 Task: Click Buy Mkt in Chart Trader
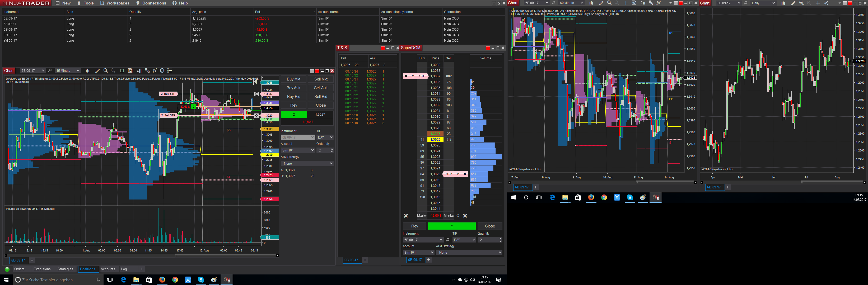pyautogui.click(x=293, y=79)
